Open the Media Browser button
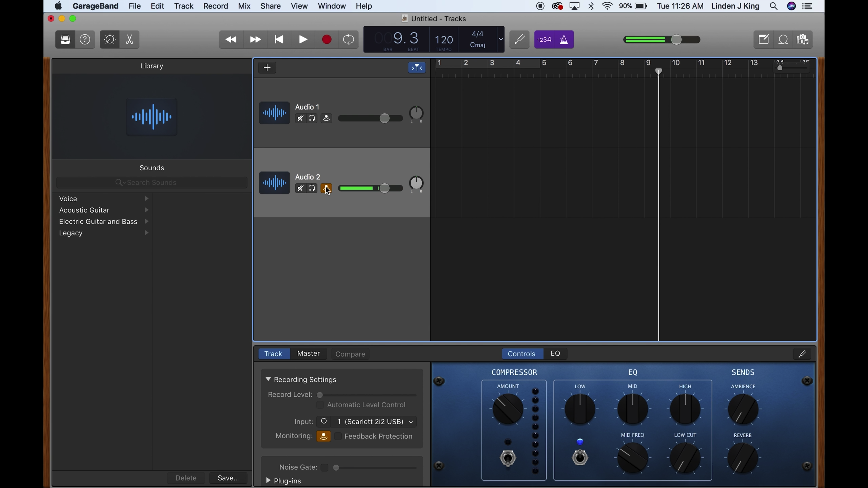Screen dimensions: 868x488 pyautogui.click(x=803, y=40)
